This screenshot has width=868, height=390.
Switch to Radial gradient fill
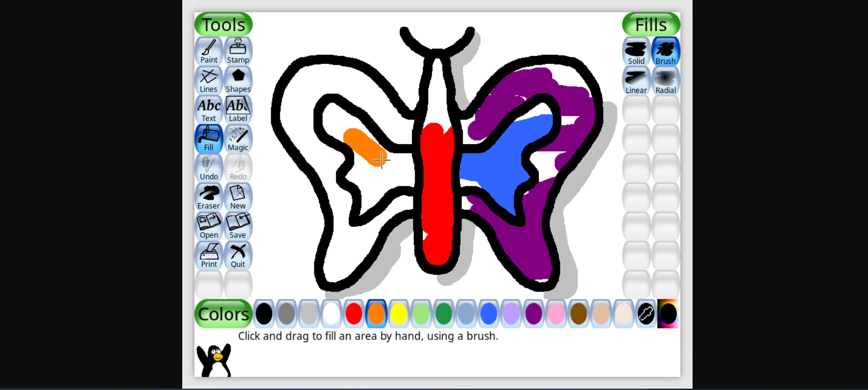point(665,81)
